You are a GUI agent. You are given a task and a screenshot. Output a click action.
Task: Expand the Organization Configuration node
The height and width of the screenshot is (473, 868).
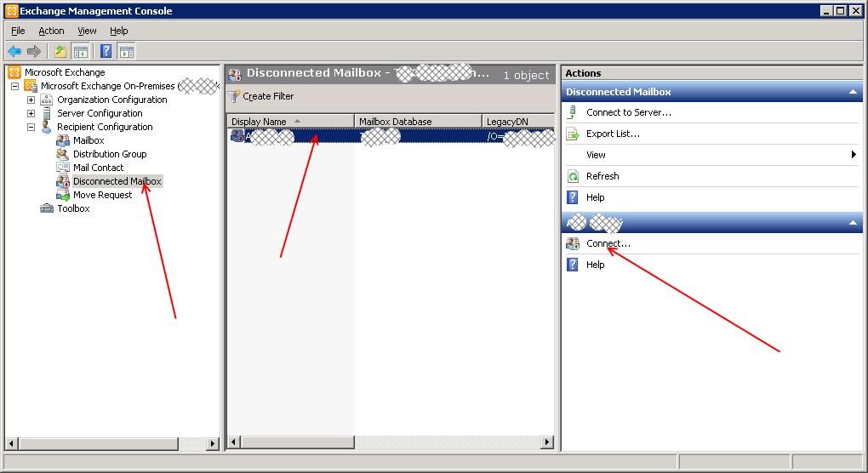(x=31, y=100)
